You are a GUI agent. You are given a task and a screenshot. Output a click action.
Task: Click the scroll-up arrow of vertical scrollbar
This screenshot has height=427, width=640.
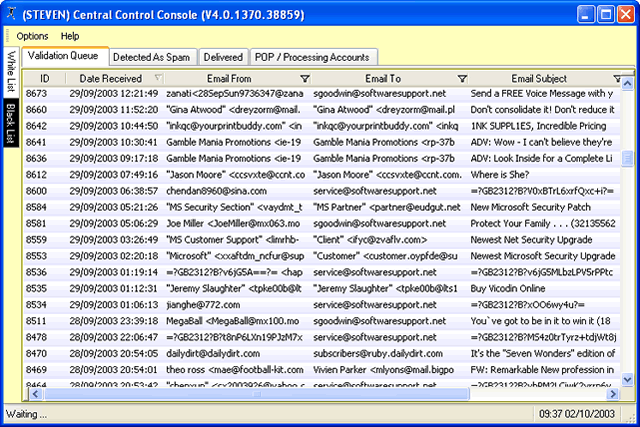click(627, 84)
